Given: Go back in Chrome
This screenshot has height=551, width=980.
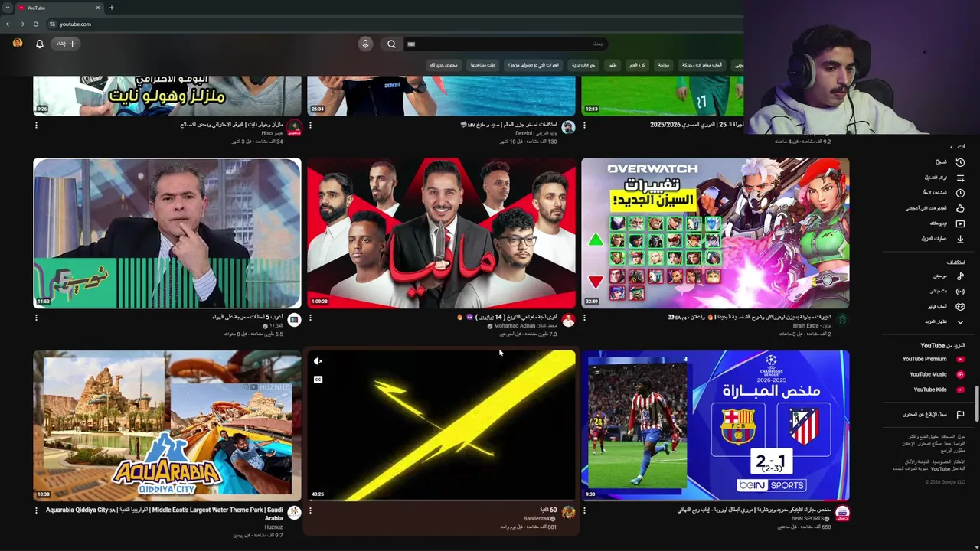Looking at the screenshot, I should 8,24.
